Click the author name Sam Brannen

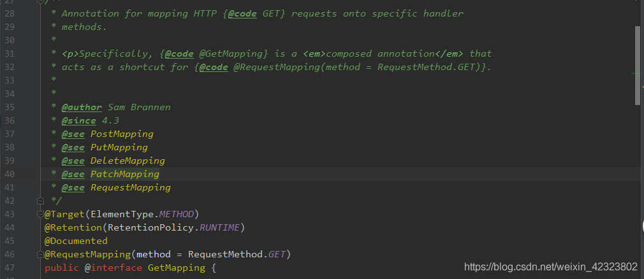[139, 108]
